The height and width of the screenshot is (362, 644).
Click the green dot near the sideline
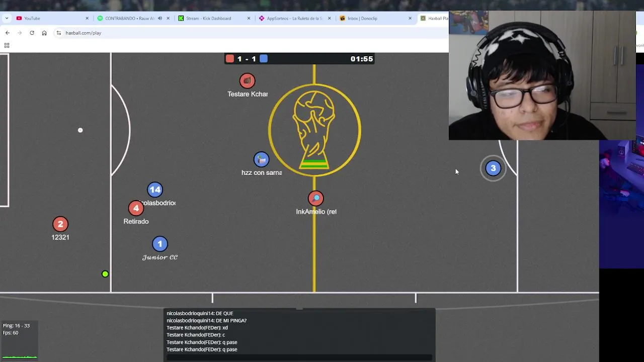tap(105, 274)
